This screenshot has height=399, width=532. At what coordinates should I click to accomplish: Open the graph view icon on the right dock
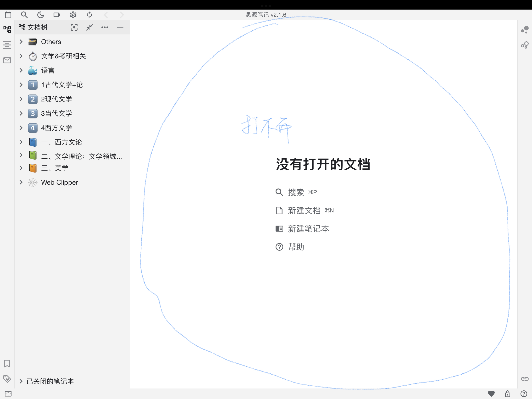[x=525, y=30]
